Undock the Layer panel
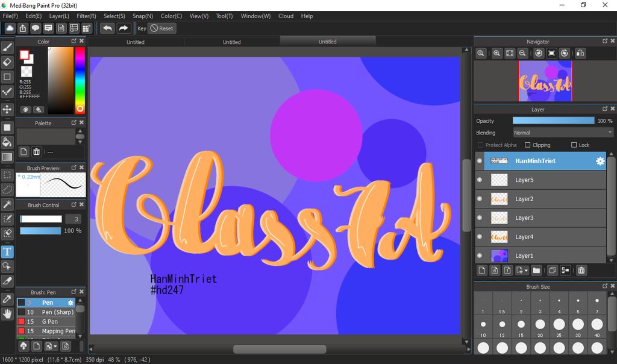 click(x=605, y=108)
